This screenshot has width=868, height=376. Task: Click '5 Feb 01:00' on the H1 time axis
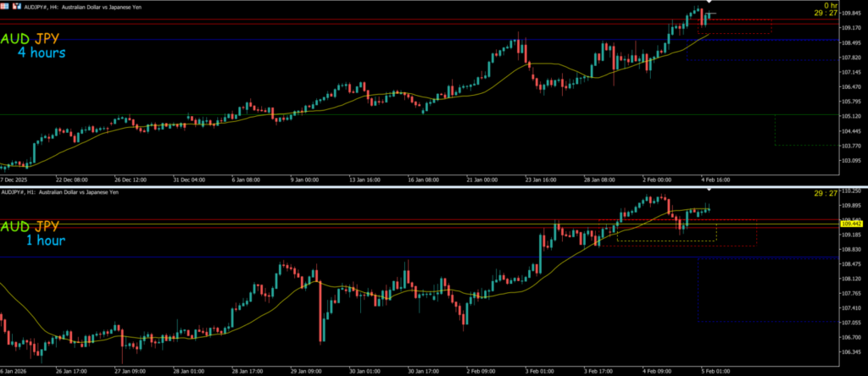coord(714,371)
